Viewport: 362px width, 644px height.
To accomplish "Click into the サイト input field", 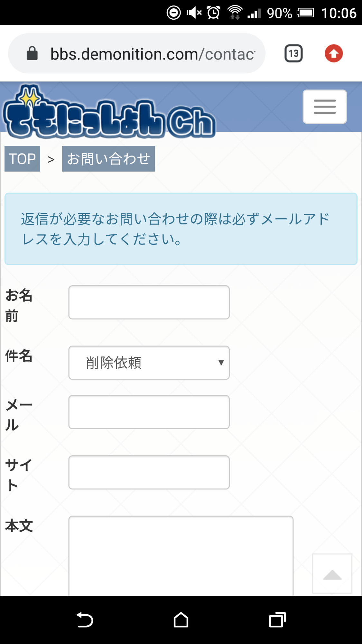I will point(149,472).
